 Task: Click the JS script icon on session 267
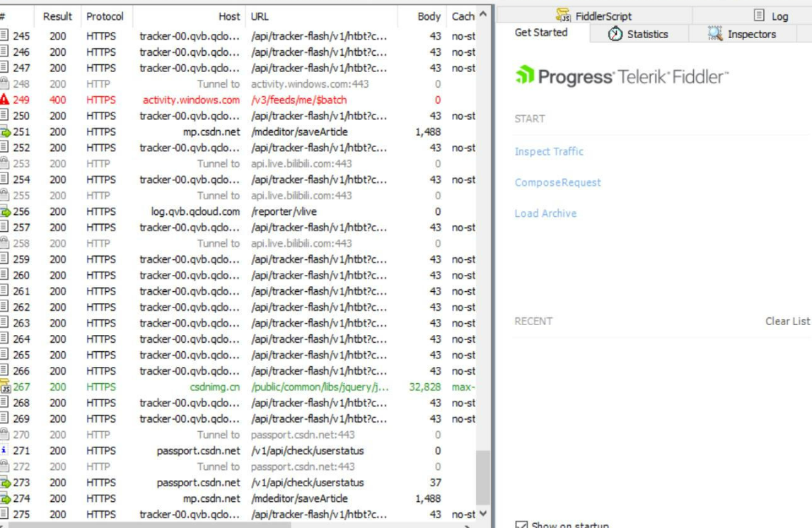pos(5,387)
